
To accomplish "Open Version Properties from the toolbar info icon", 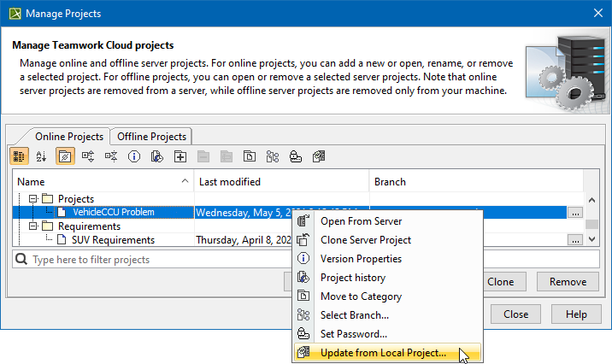I will click(x=134, y=156).
